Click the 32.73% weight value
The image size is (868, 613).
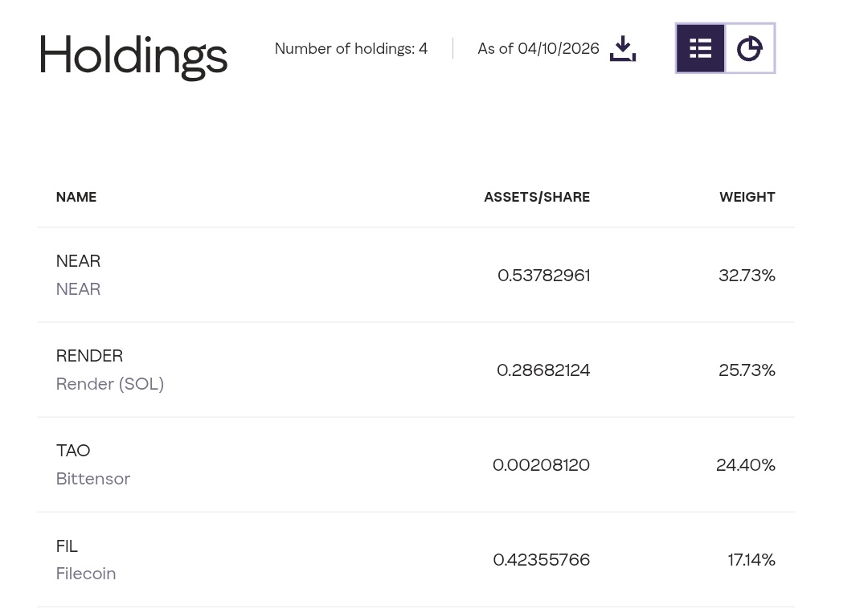747,276
